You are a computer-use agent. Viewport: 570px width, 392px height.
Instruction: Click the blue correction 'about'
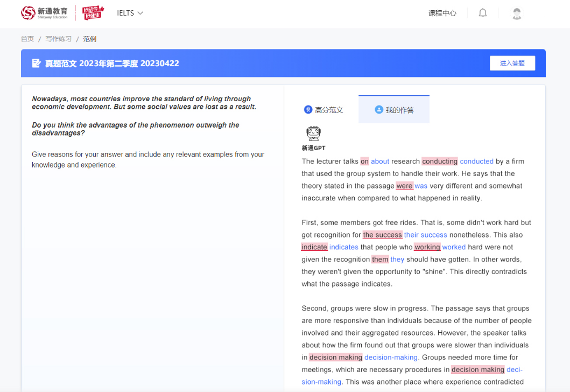pos(380,161)
